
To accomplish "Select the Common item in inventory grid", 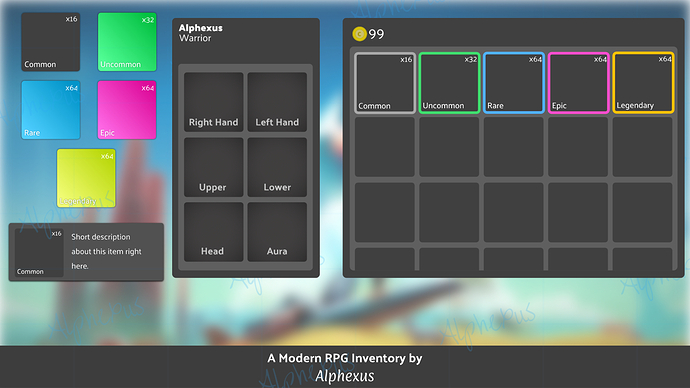I will click(385, 83).
